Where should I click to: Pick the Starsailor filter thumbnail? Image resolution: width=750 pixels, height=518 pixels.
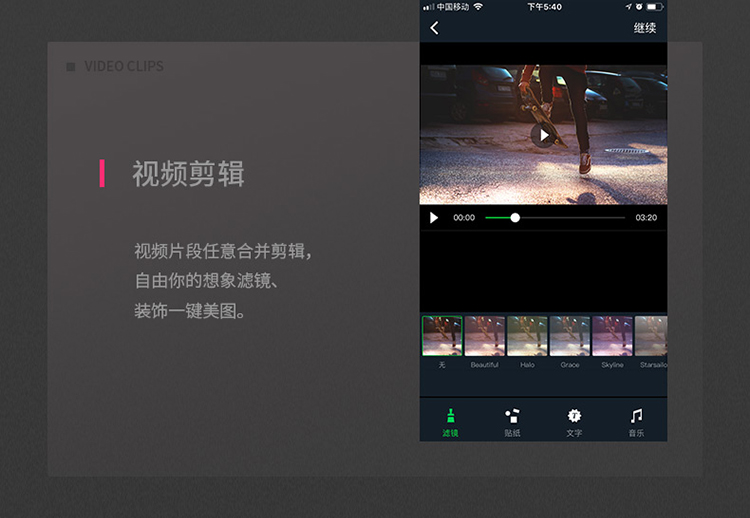tap(651, 336)
